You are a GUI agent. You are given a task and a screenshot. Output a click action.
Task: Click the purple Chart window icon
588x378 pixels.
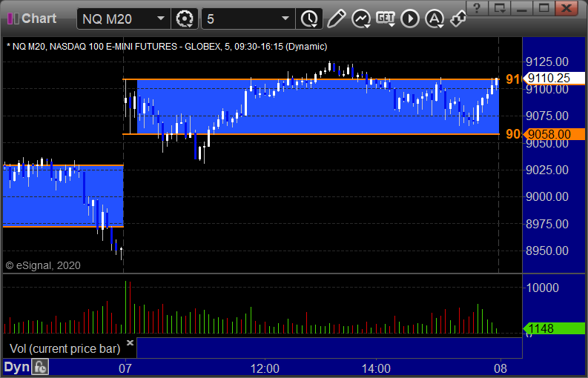pos(13,19)
